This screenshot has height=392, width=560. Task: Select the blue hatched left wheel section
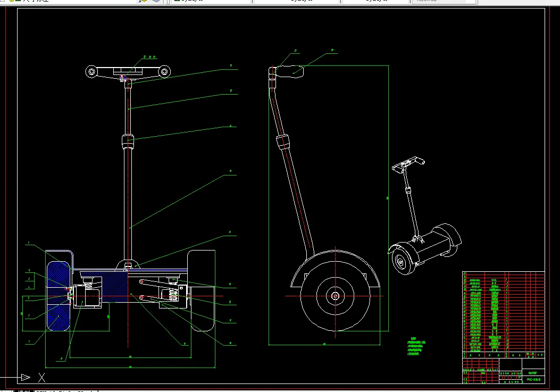[x=58, y=296]
